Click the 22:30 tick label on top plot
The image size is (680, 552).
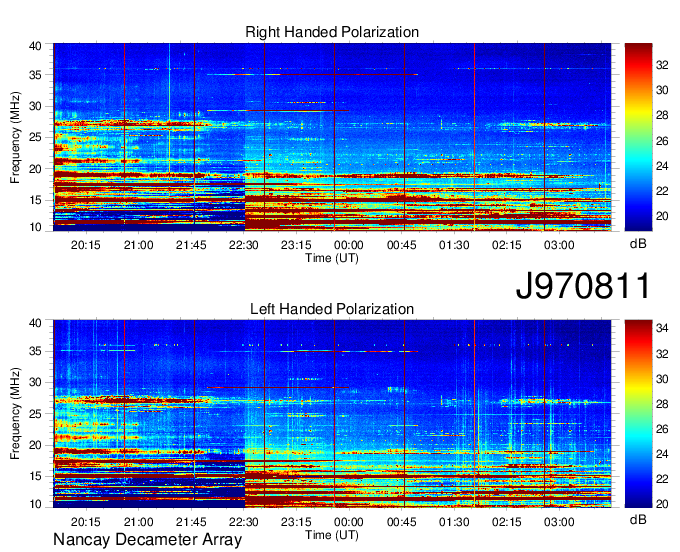pyautogui.click(x=243, y=245)
